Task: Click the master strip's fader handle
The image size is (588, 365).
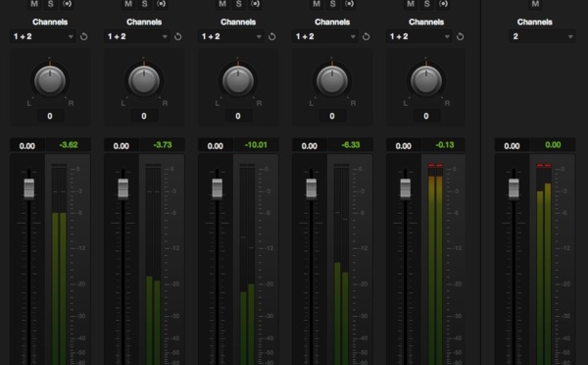Action: (514, 187)
